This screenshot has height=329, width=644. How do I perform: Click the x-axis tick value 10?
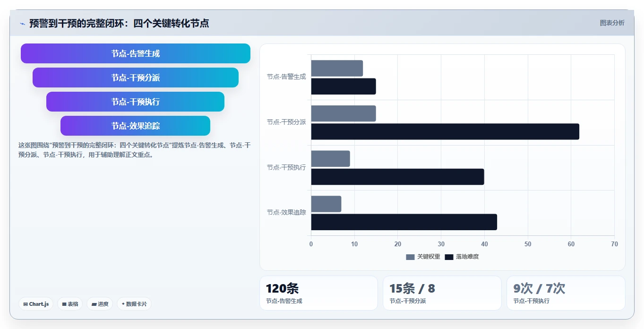pyautogui.click(x=354, y=244)
